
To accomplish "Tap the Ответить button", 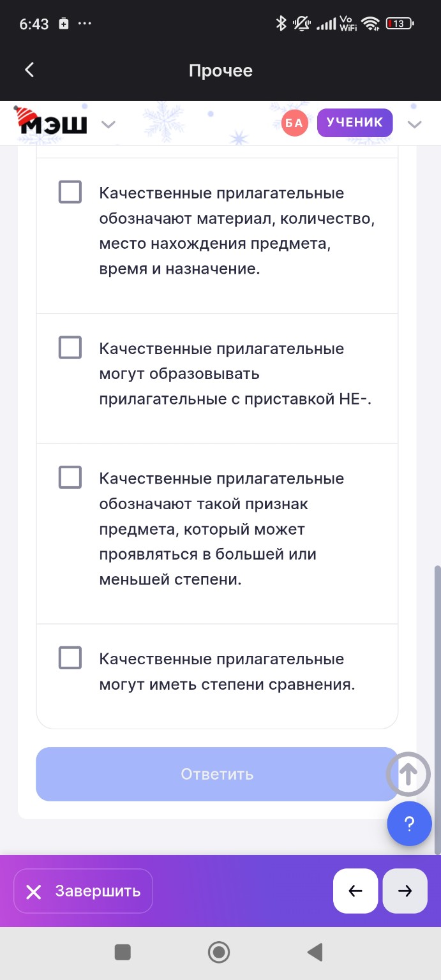I will tap(217, 774).
